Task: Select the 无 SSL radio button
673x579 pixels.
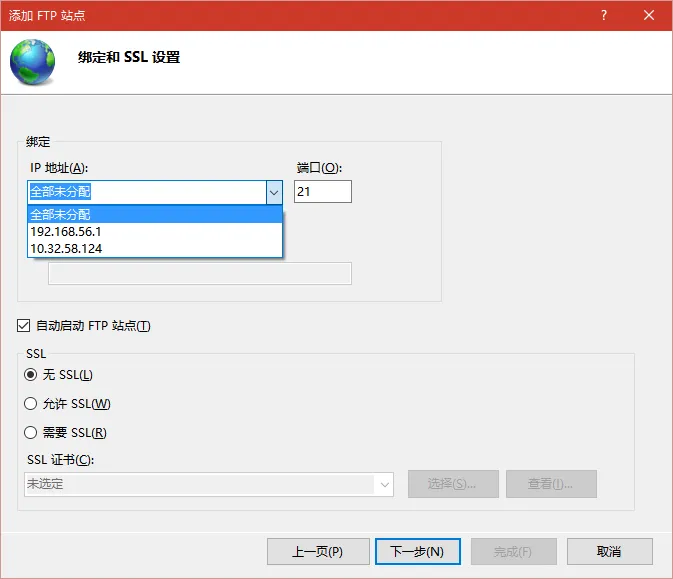Action: (30, 375)
